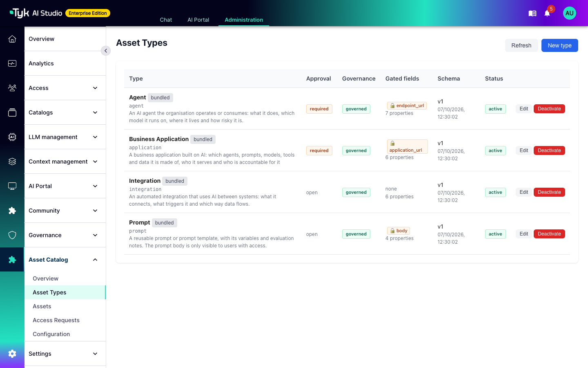588x368 pixels.
Task: Expand the Catalogs menu section
Action: pyautogui.click(x=65, y=112)
